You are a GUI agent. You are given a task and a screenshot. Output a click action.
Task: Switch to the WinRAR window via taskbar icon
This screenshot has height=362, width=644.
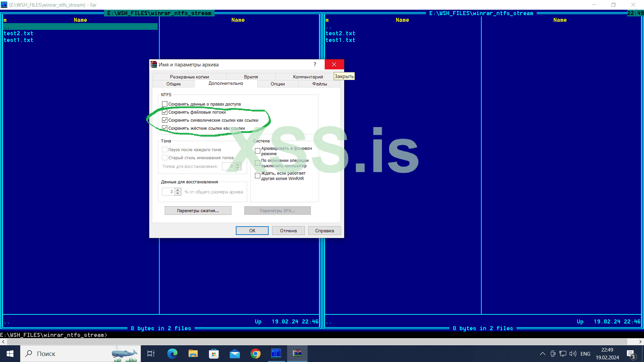pos(297,353)
